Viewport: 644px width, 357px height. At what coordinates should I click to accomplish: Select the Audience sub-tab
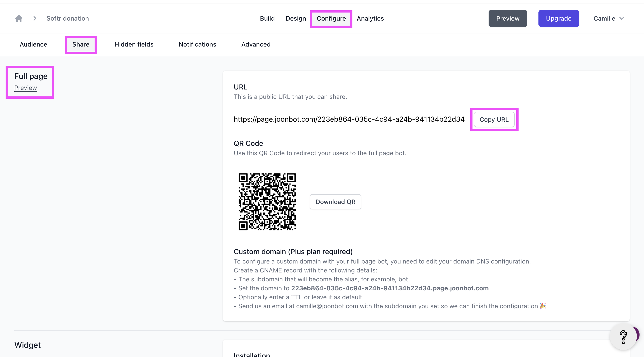tap(33, 44)
